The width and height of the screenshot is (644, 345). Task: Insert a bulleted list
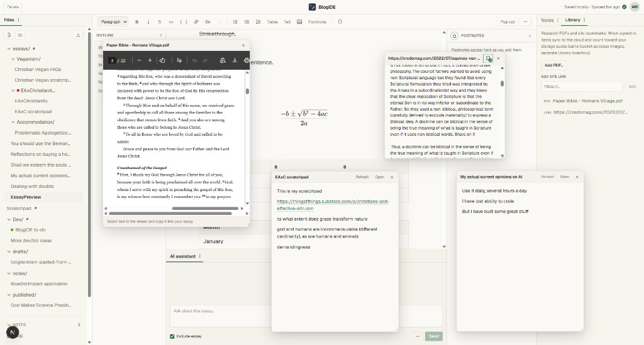[247, 22]
